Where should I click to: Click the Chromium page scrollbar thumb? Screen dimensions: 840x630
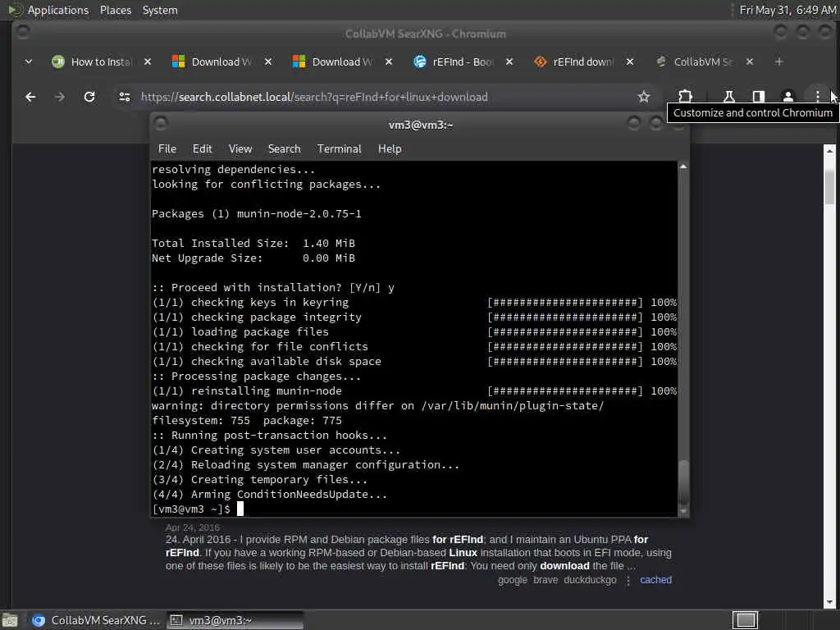pyautogui.click(x=829, y=186)
